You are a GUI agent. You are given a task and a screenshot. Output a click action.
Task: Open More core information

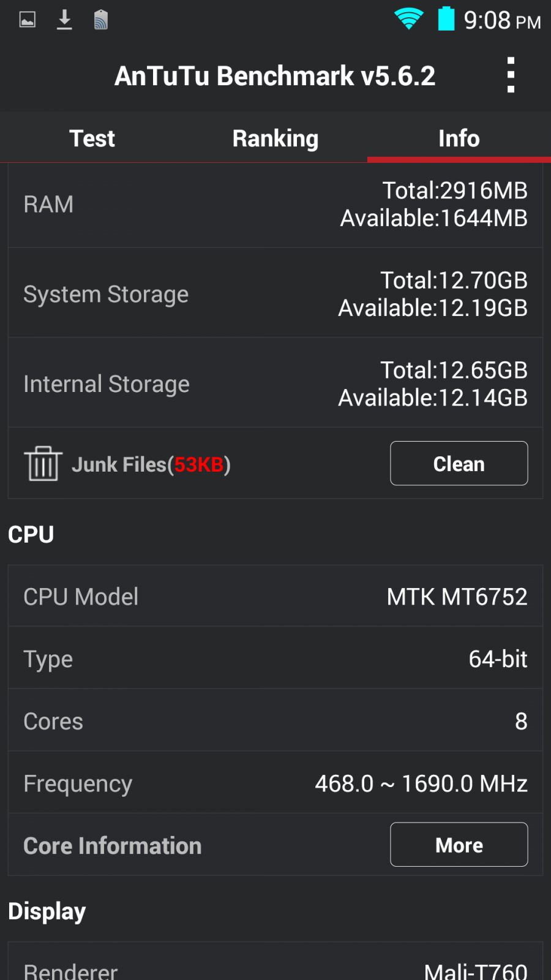(x=459, y=845)
